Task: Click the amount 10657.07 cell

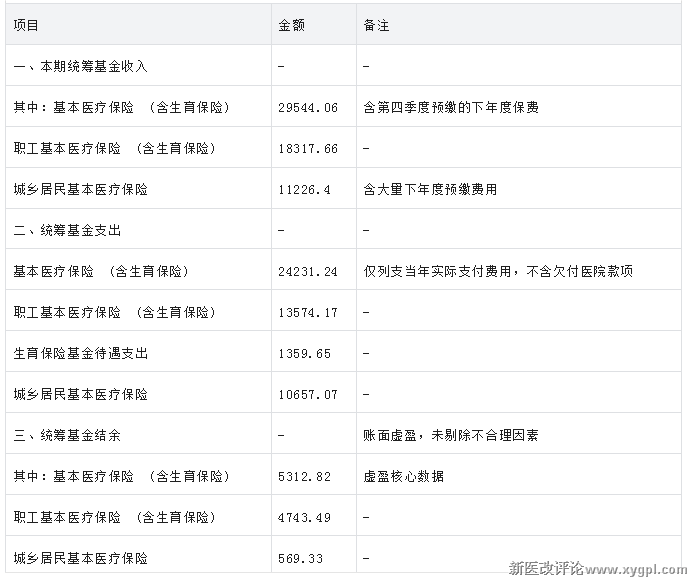Action: (308, 394)
